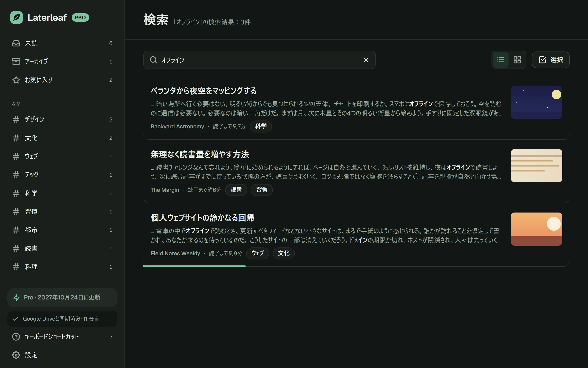
Task: Click the magnifier icon in the search box
Action: 153,60
